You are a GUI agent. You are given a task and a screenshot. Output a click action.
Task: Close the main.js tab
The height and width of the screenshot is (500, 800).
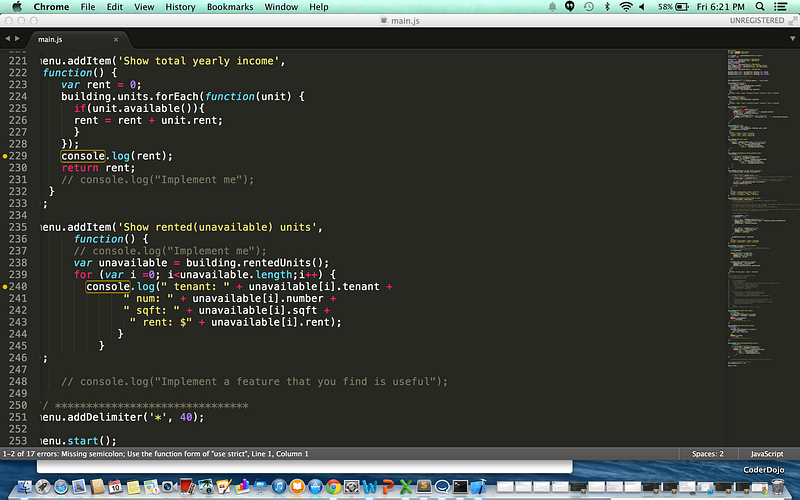116,39
